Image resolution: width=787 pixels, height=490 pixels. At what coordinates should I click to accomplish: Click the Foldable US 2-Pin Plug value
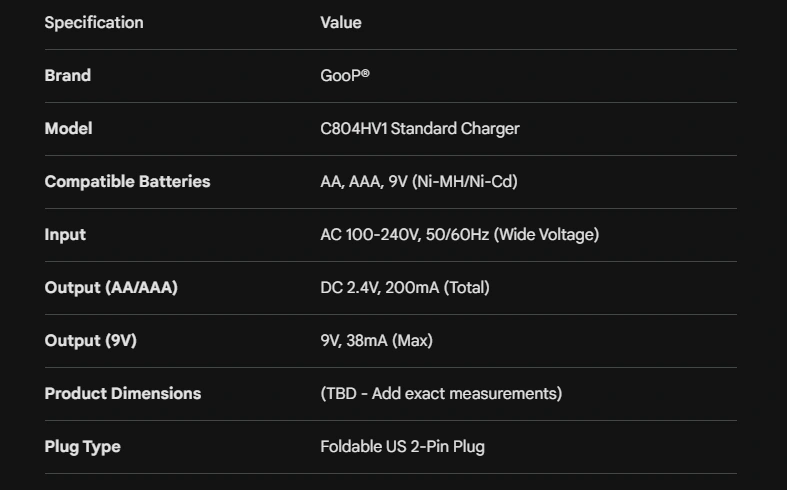(x=402, y=446)
